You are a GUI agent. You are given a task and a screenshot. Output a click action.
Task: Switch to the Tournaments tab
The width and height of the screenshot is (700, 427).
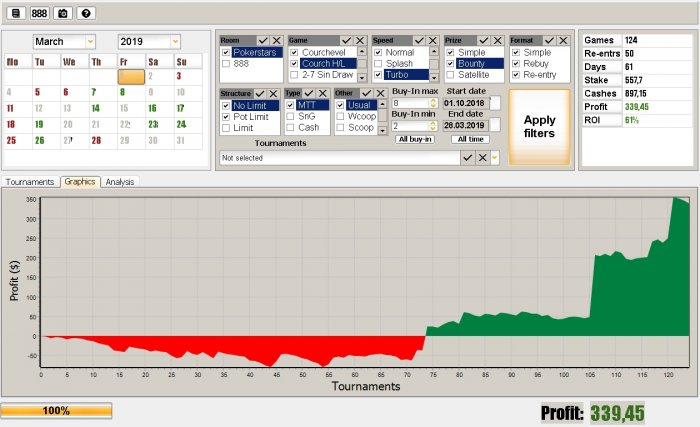[30, 182]
